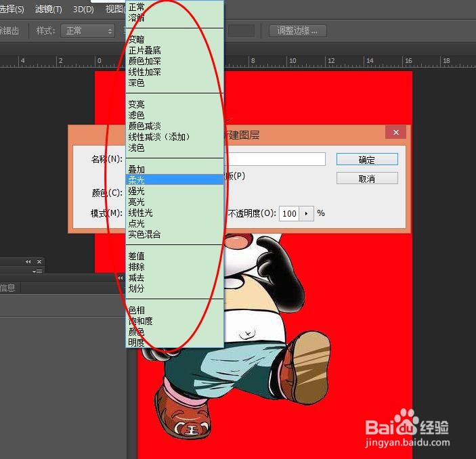Image resolution: width=476 pixels, height=459 pixels.
Task: Open the 滤镜(T) menu
Action: (49, 9)
